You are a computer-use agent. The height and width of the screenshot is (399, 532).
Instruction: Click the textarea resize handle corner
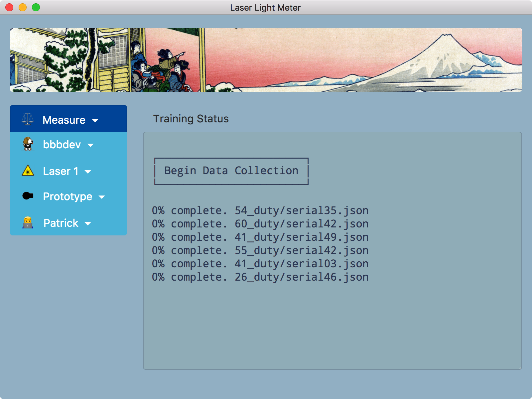[x=519, y=367]
